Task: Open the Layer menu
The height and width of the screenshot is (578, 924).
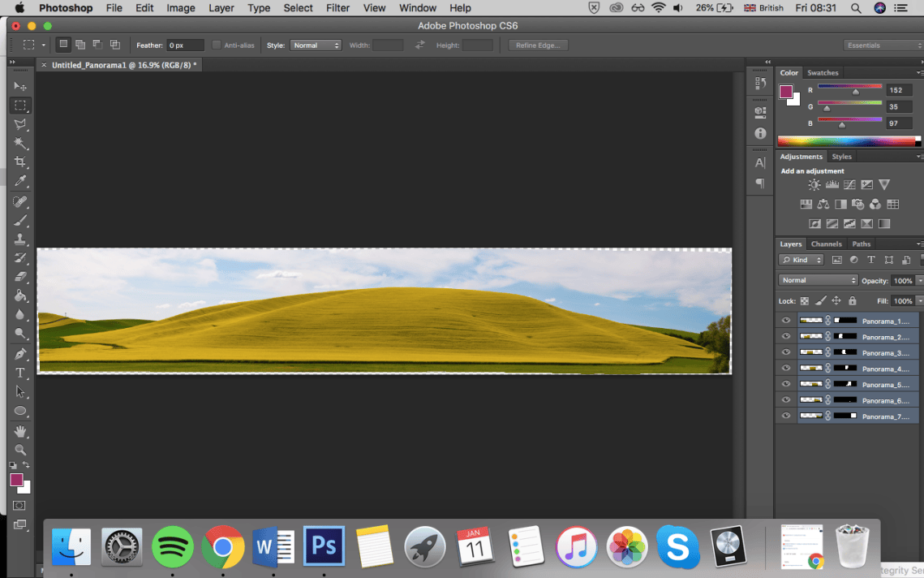Action: click(221, 8)
